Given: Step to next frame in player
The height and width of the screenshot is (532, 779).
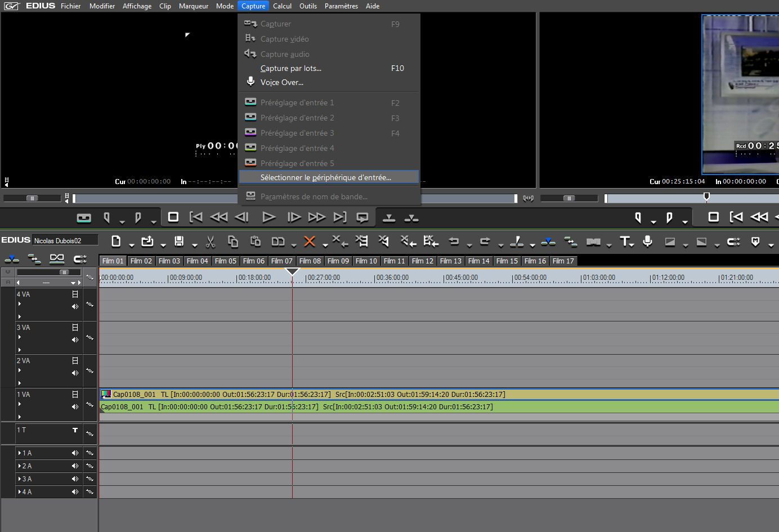Looking at the screenshot, I should pos(294,217).
